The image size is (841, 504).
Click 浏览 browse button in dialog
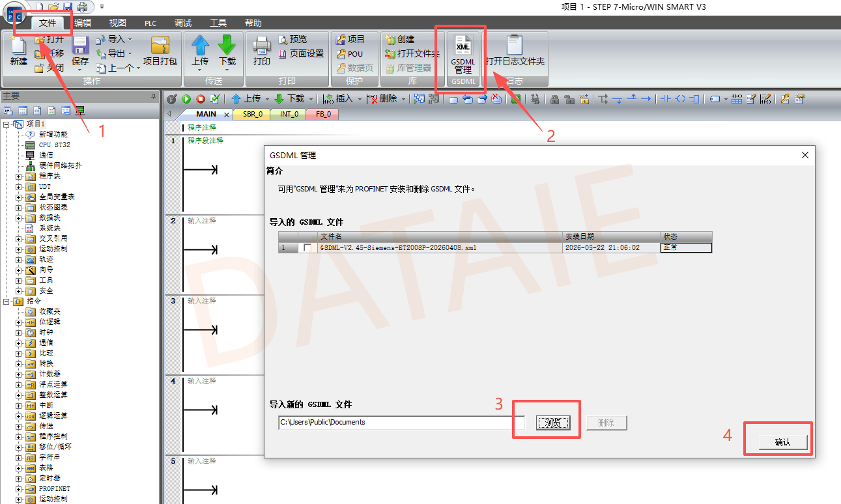553,423
